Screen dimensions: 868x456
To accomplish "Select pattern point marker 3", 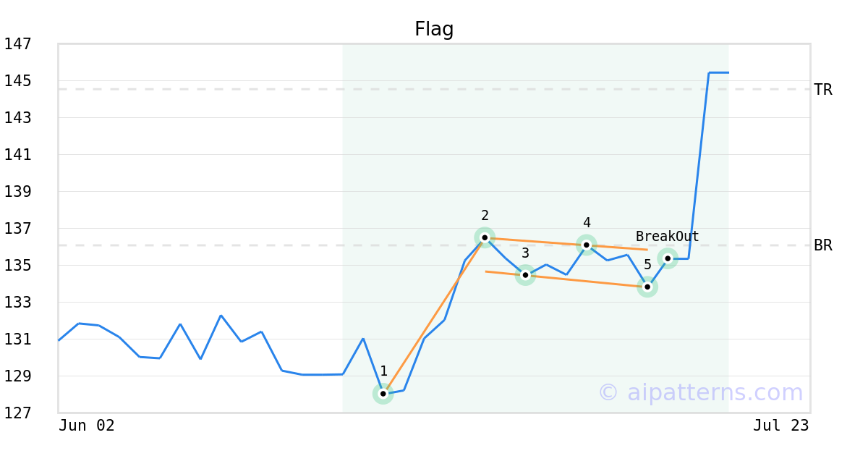I will [525, 275].
